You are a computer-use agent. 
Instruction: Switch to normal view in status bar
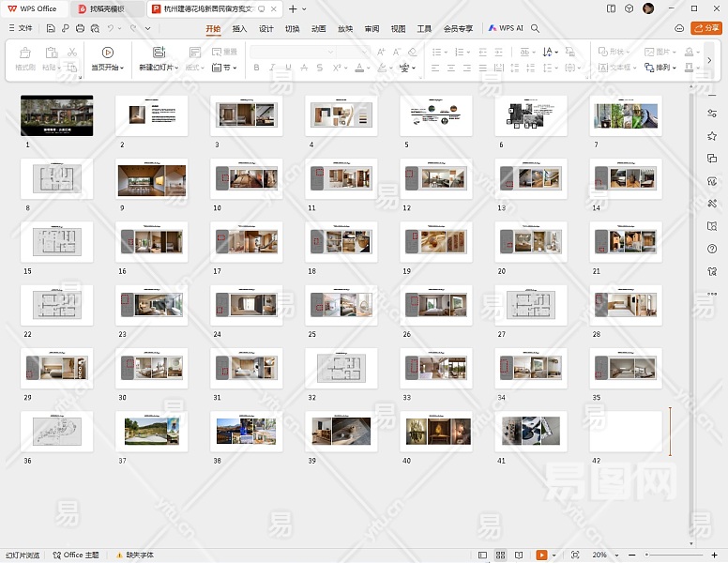tap(482, 555)
